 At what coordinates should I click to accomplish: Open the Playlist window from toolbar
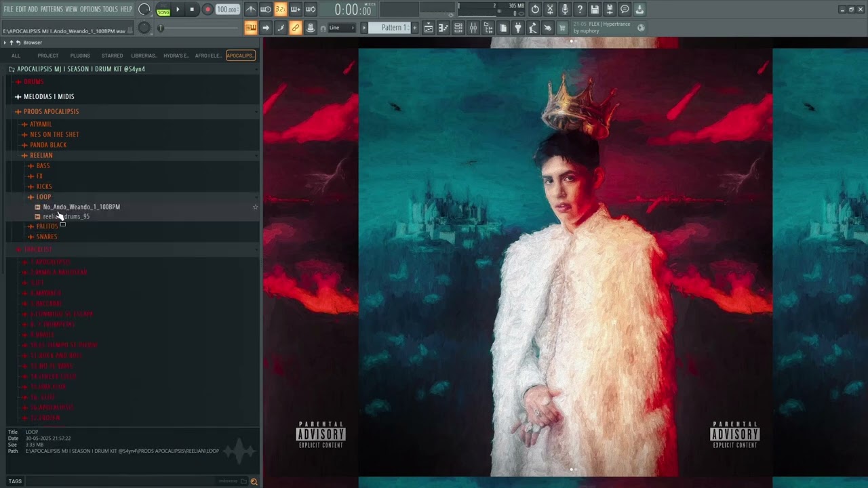point(429,28)
